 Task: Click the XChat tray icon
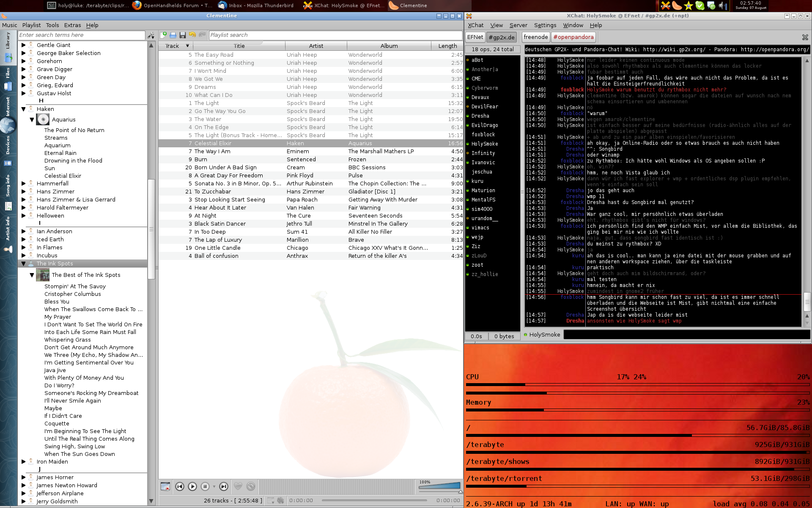666,6
